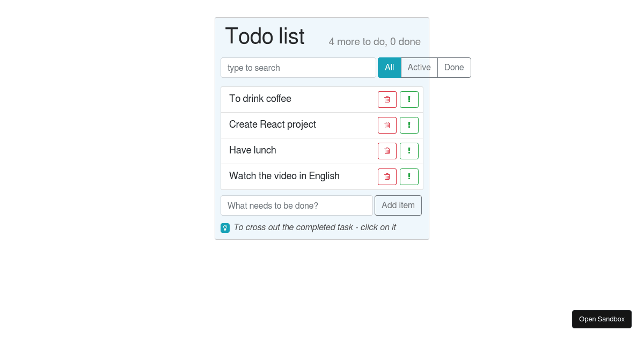Click the trash icon for 'Create React project'
Image resolution: width=644 pixels, height=338 pixels.
coord(387,125)
